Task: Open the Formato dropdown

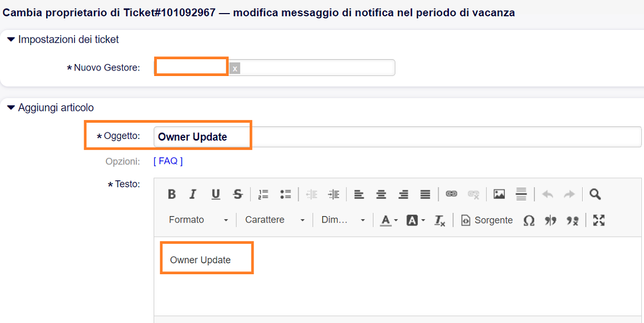Action: pyautogui.click(x=198, y=220)
